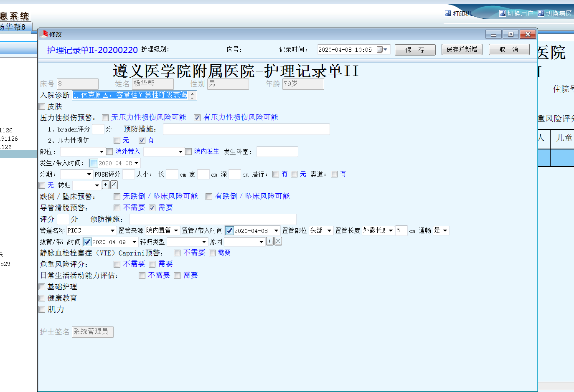Open the 部位 dropdown

tap(102, 152)
